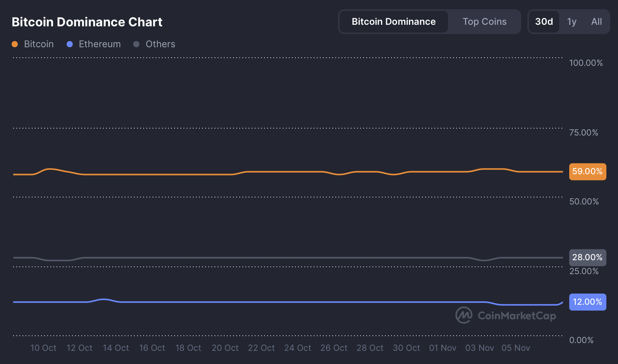Toggle the Ethereum legend series
The height and width of the screenshot is (364, 618).
pos(94,44)
